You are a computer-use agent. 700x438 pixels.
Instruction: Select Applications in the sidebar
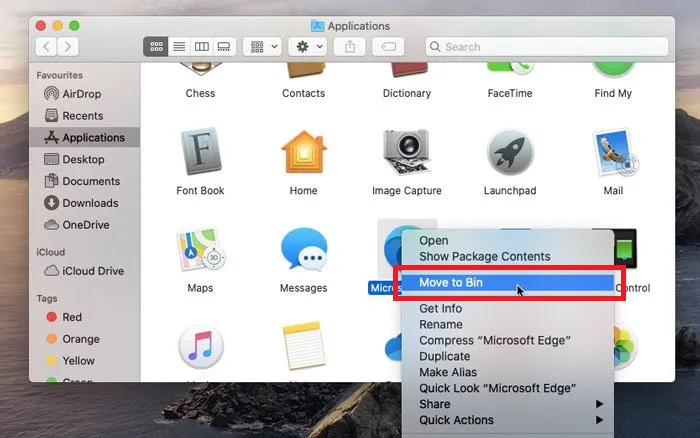pos(84,137)
